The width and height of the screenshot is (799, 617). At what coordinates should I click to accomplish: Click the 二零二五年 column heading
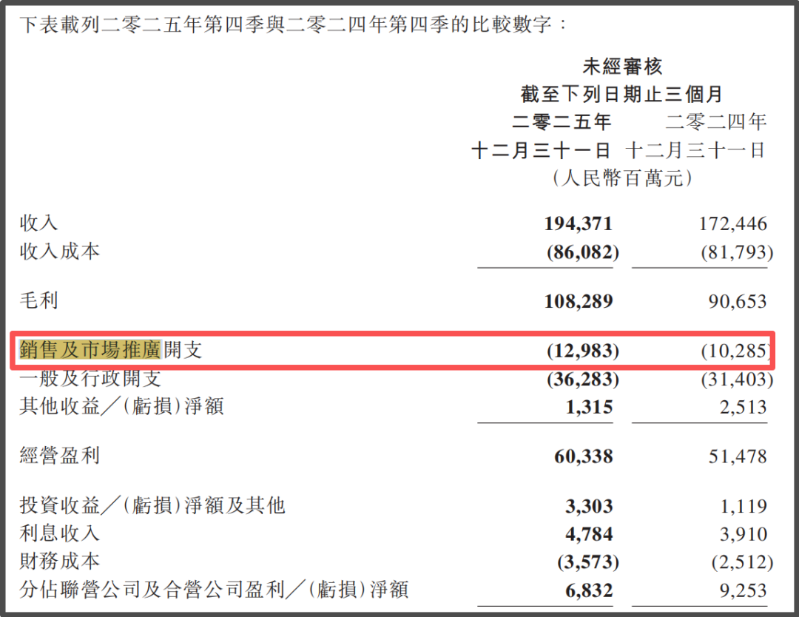pos(562,122)
